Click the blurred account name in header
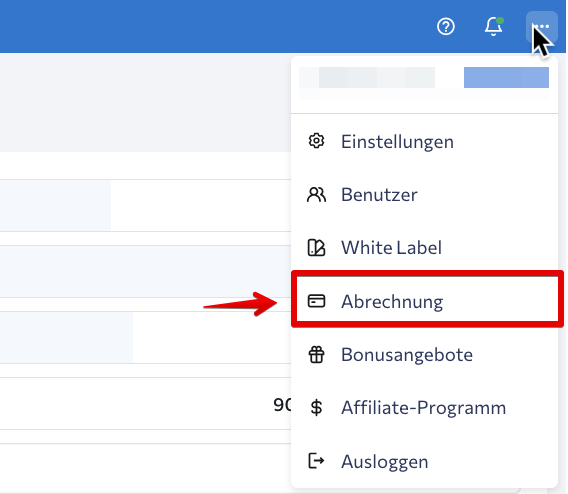The image size is (568, 494). [x=367, y=78]
